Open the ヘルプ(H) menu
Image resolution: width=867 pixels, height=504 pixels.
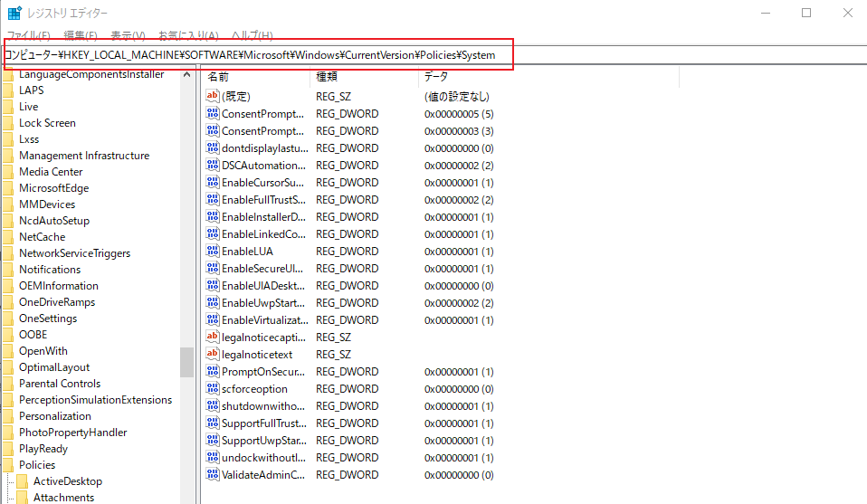(x=252, y=36)
